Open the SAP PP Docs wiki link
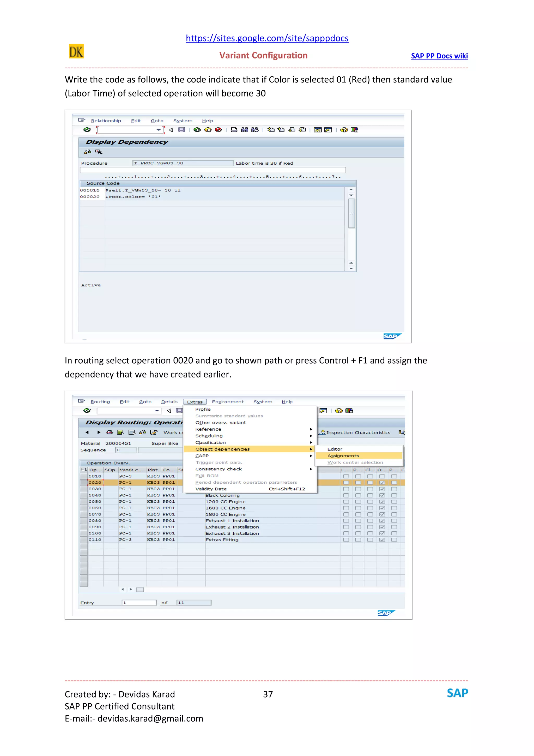 [439, 56]
